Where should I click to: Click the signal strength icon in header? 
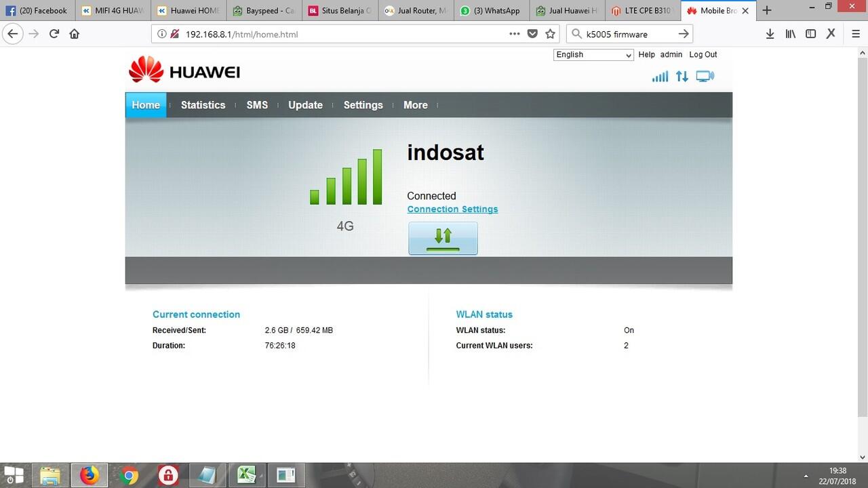(660, 77)
